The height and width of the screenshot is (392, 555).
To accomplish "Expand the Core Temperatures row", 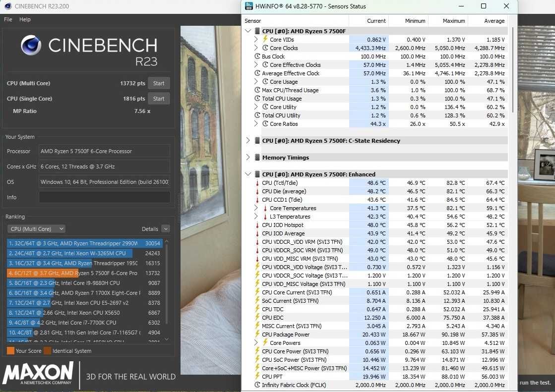I will 256,208.
